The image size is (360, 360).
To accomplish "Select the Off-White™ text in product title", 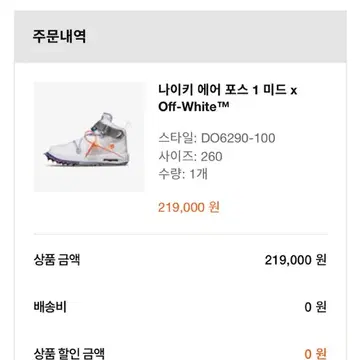I will click(194, 107).
